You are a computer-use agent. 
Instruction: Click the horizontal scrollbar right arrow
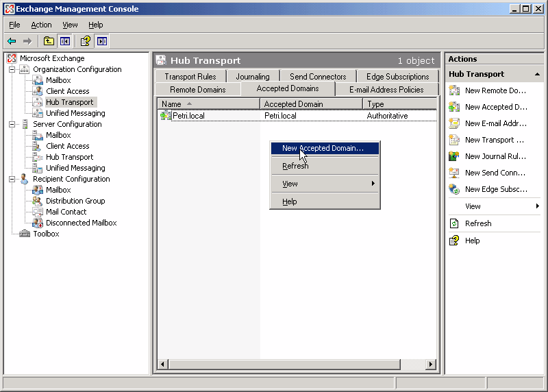click(431, 365)
